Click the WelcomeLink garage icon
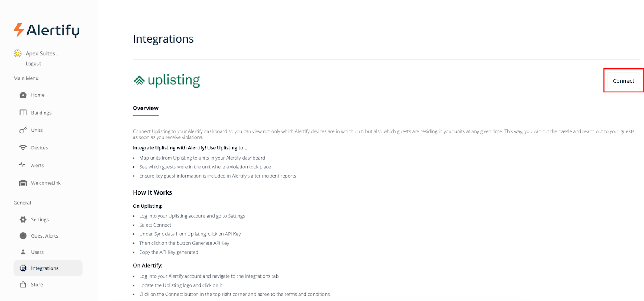The width and height of the screenshot is (644, 301). coord(23,183)
